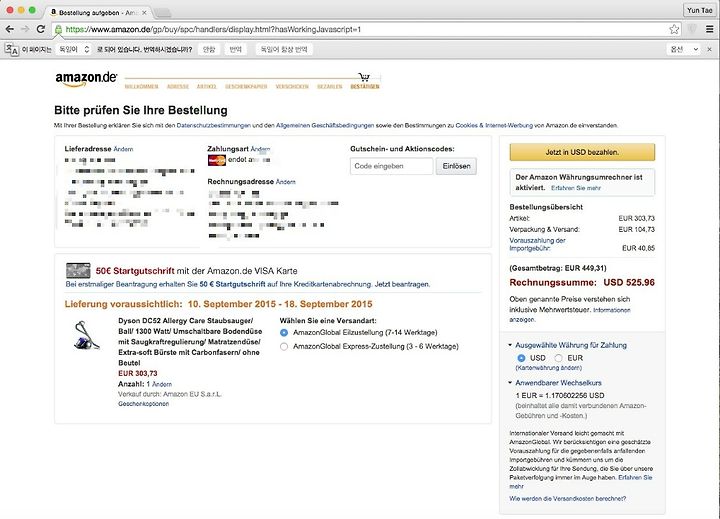
Task: Open the source language dropdown in translate bar
Action: pyautogui.click(x=73, y=49)
